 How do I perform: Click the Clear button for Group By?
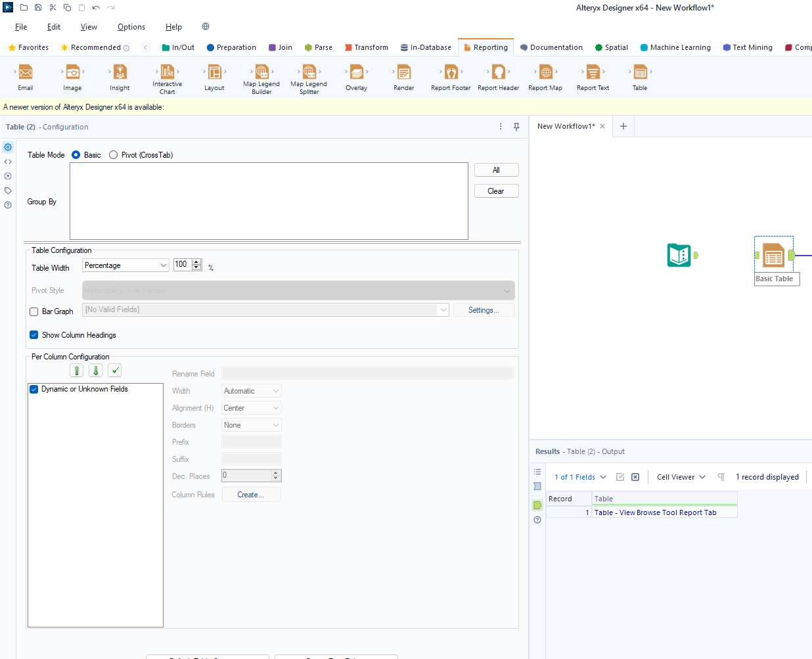point(496,191)
